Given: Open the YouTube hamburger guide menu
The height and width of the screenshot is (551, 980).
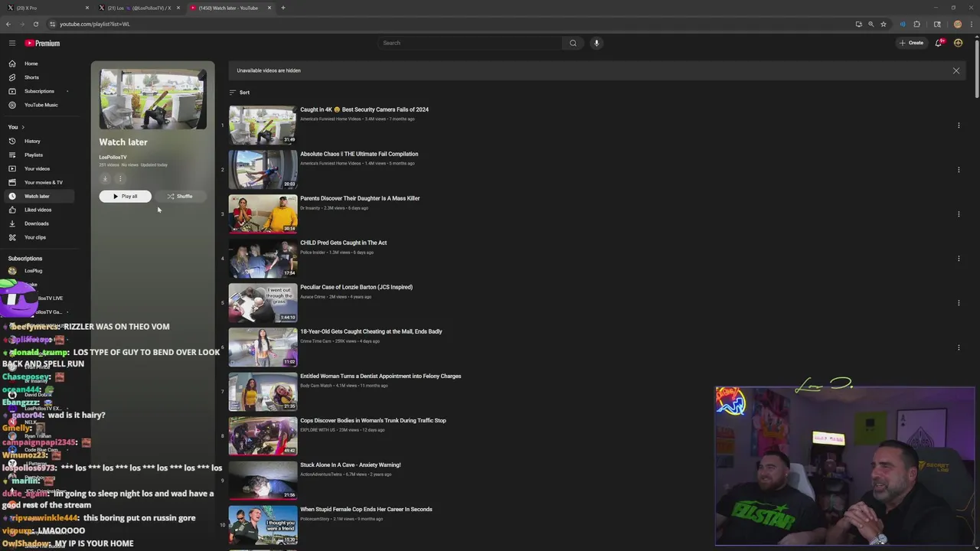Looking at the screenshot, I should click(x=12, y=43).
